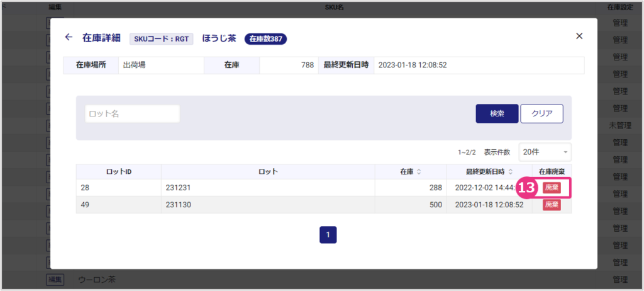Click the ロット column header

click(x=267, y=171)
